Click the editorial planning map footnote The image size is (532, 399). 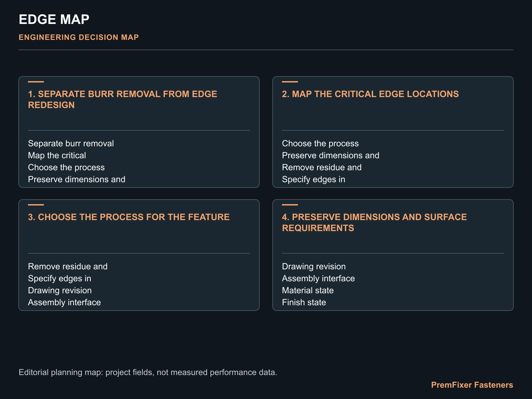tap(148, 372)
